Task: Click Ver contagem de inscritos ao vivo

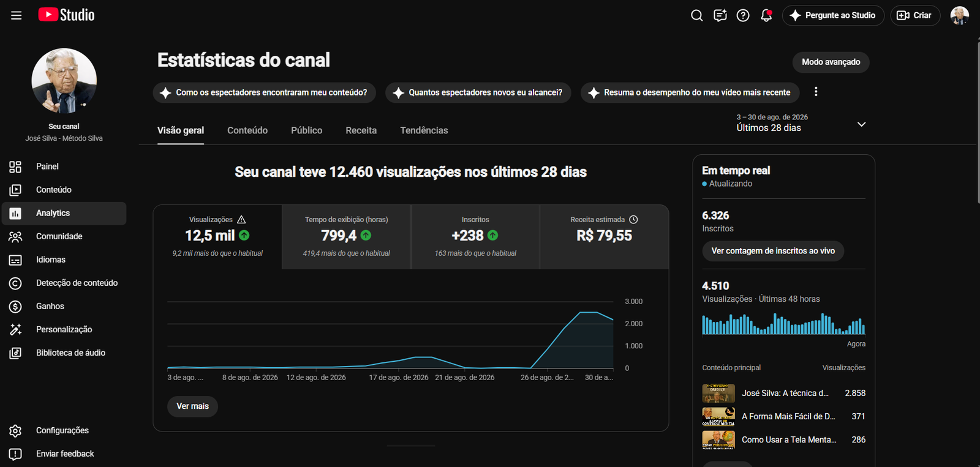Action: [x=773, y=251]
